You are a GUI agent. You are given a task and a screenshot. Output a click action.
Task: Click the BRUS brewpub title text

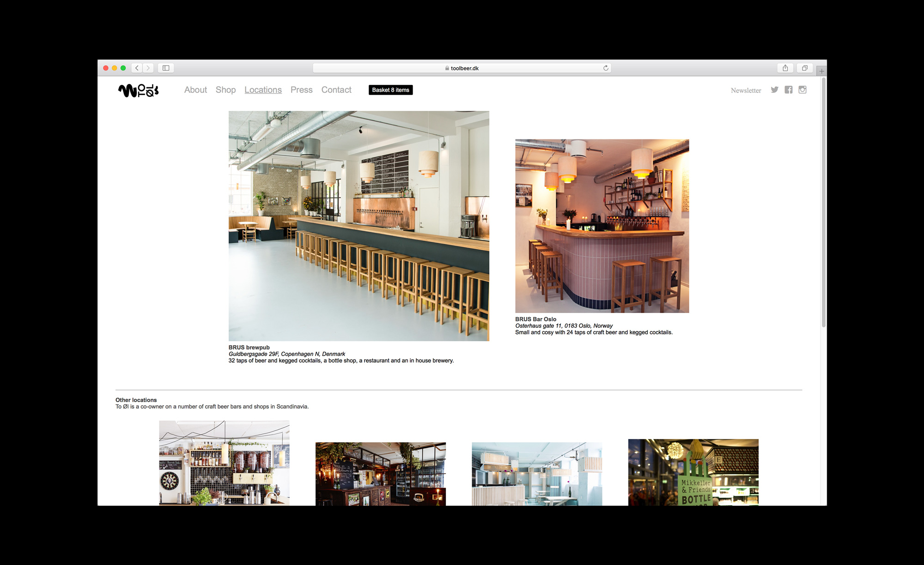coord(249,348)
